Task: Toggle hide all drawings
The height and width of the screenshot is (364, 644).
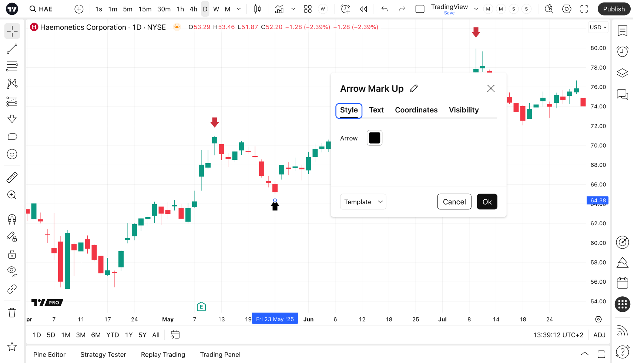Action: 12,272
